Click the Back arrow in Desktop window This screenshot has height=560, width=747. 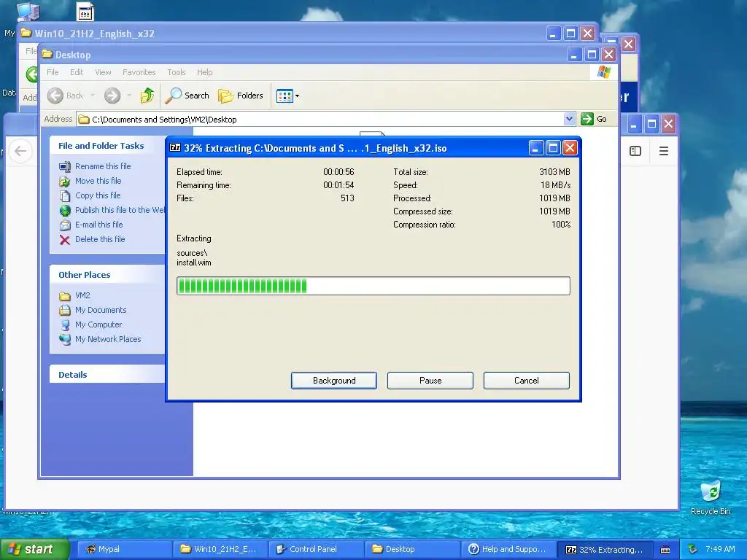pyautogui.click(x=55, y=96)
